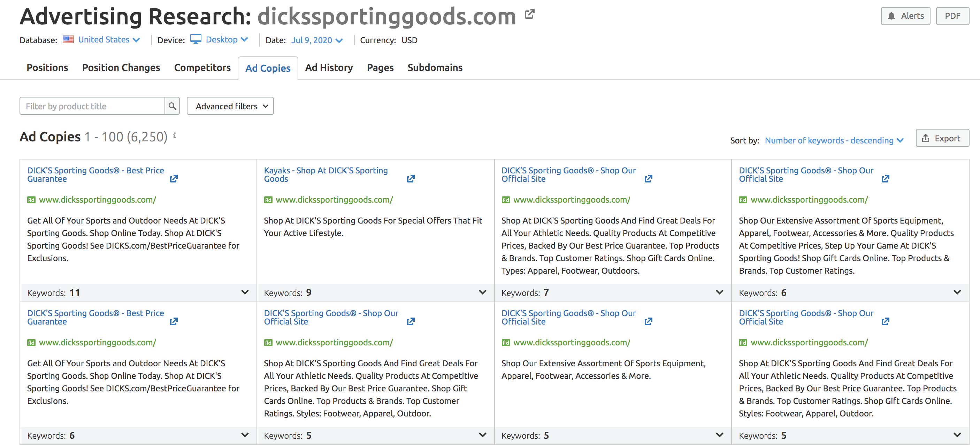Open external link icon of short Extensive Assortment ad
Viewport: 980px width, 445px height.
(649, 321)
